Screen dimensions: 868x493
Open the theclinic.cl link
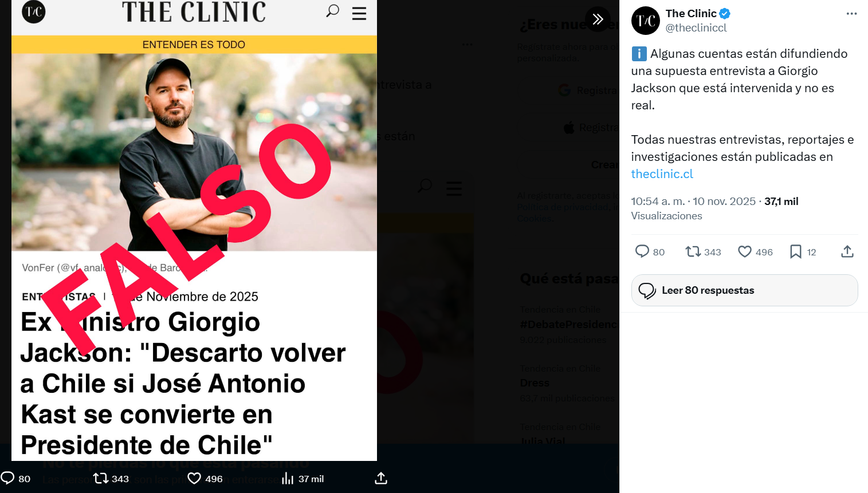pyautogui.click(x=662, y=174)
